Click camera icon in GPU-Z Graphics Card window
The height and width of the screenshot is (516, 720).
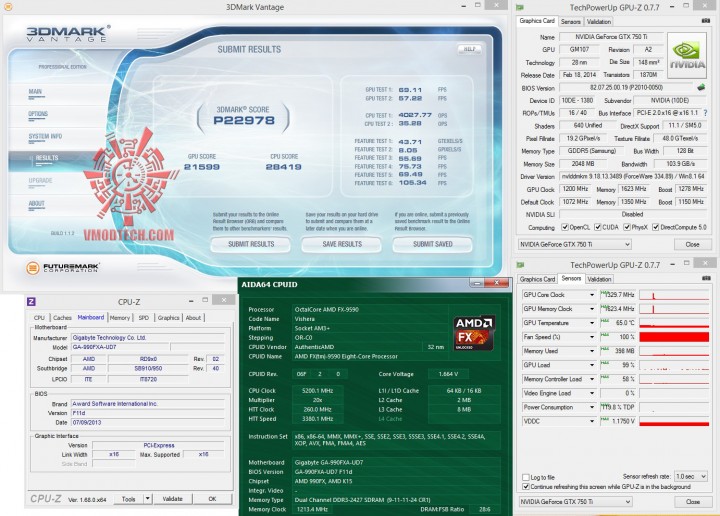pos(706,21)
